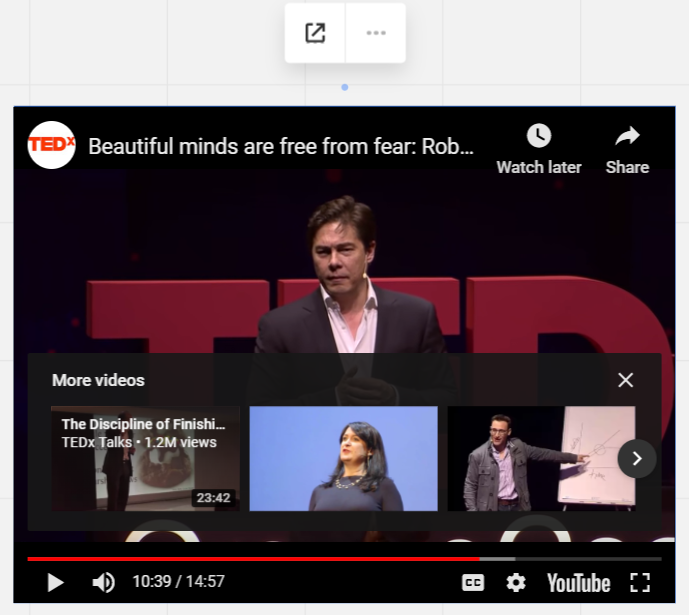Toggle closed captions on the video

pyautogui.click(x=472, y=582)
